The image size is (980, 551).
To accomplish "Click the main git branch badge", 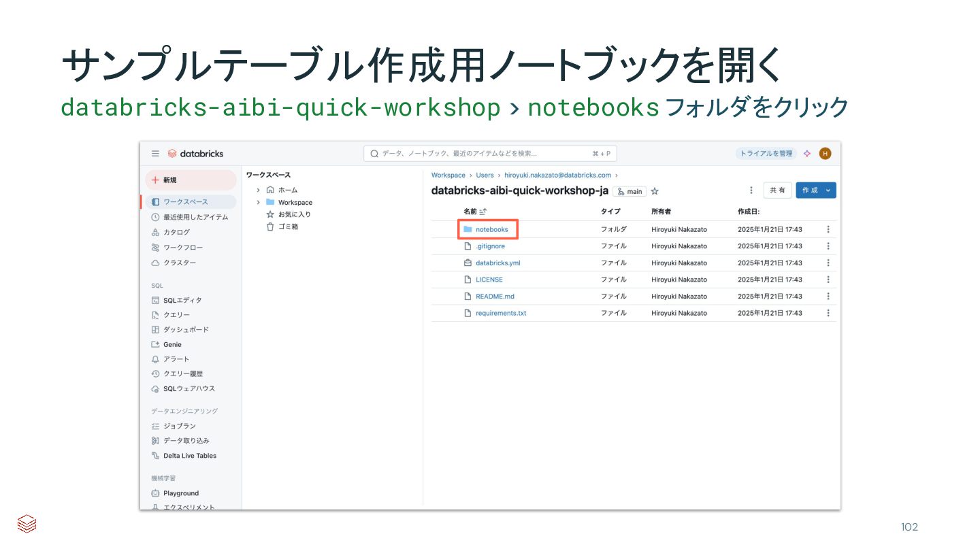I will point(630,191).
